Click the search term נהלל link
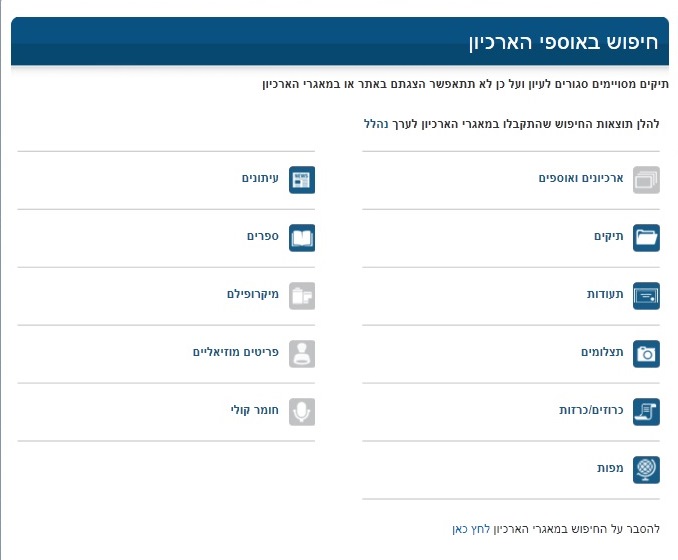 click(x=375, y=123)
